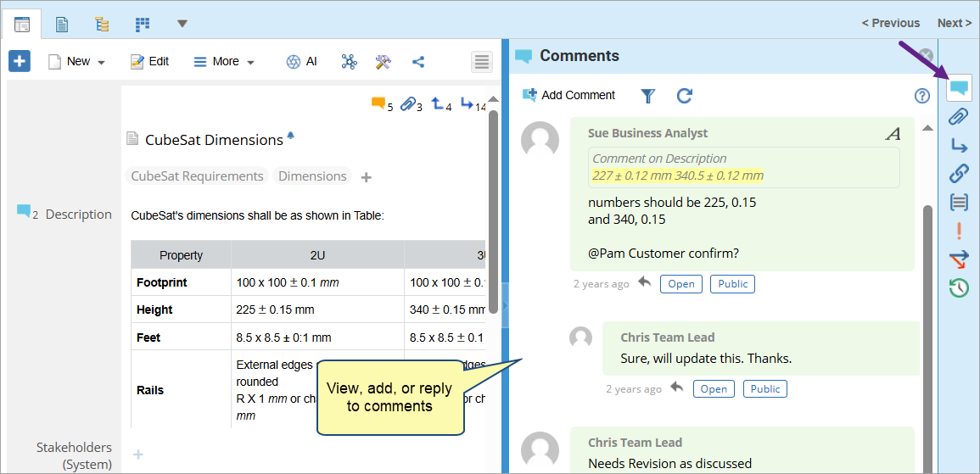Screen dimensions: 980x474
Task: Toggle Open status on Chris's reply
Action: [714, 389]
